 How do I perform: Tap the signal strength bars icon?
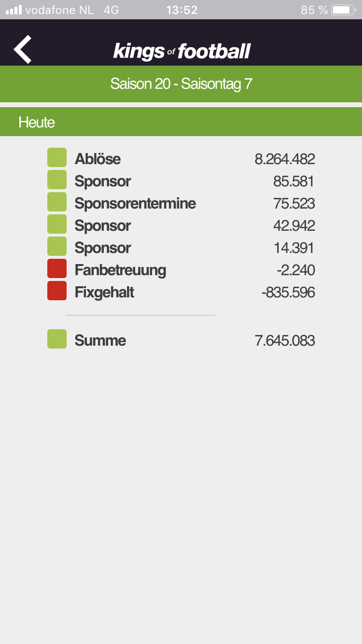tap(14, 10)
